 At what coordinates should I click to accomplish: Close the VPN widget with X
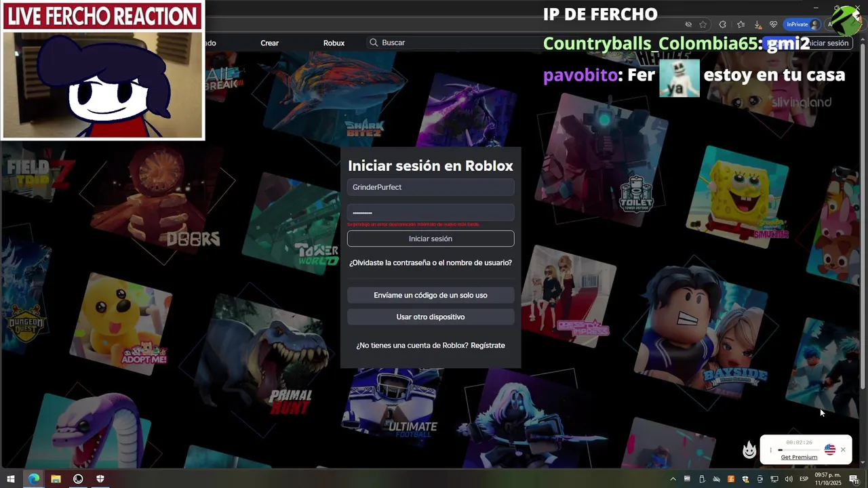(843, 449)
